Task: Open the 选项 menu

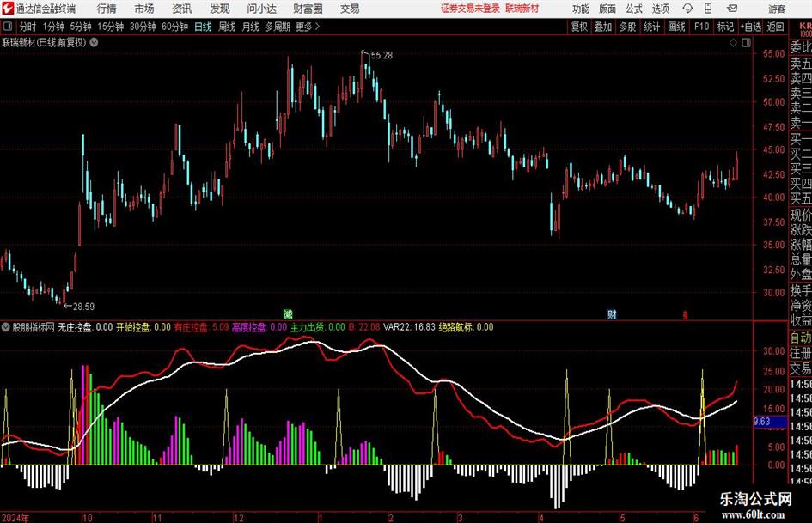Action: pyautogui.click(x=660, y=9)
